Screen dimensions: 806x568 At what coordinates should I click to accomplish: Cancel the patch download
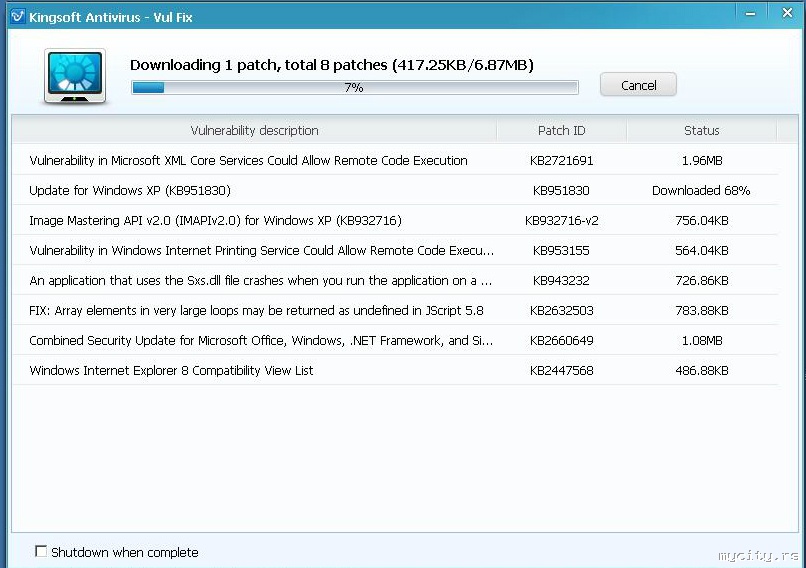coord(638,85)
